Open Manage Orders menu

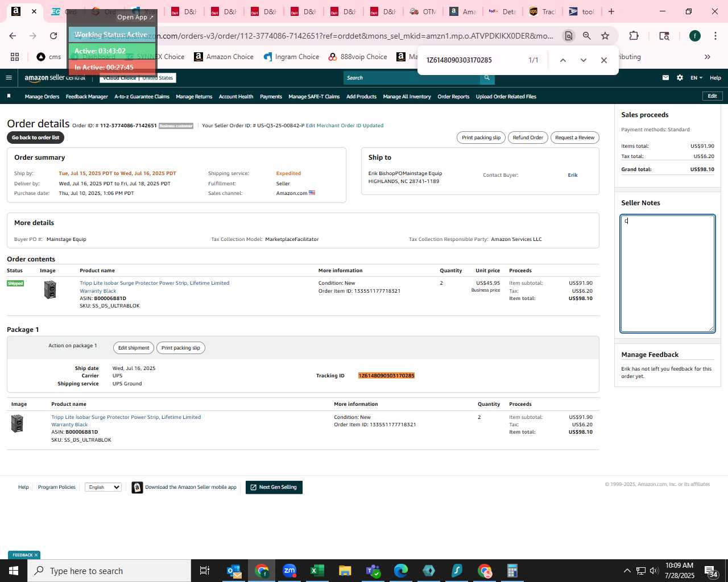[x=42, y=97]
